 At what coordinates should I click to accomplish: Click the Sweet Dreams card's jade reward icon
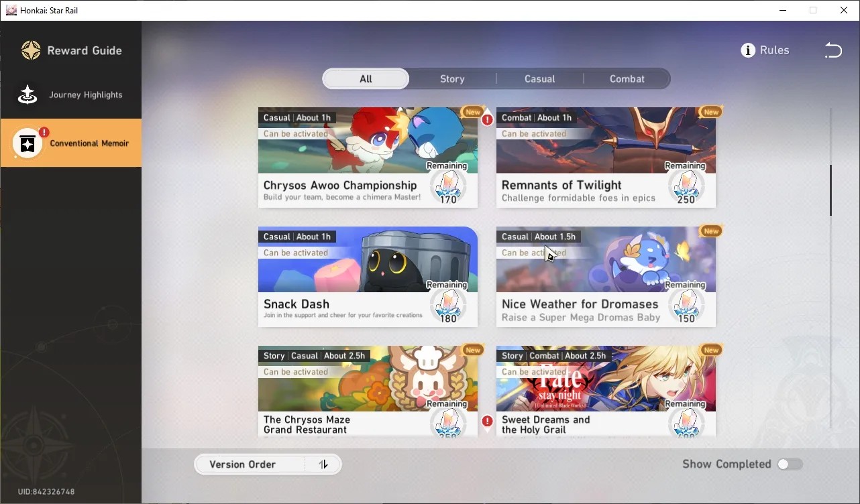[x=686, y=423]
